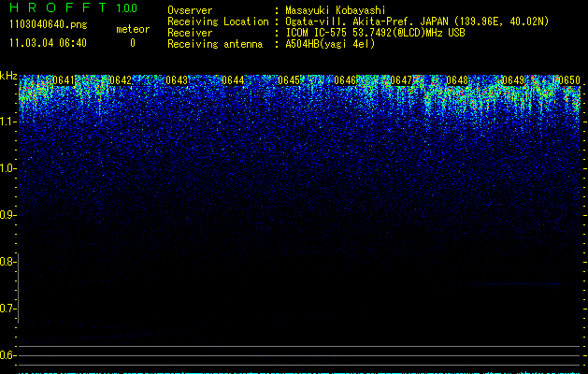Viewport: 588px width, 374px height.
Task: Click the Receiver field label
Action: pos(190,33)
